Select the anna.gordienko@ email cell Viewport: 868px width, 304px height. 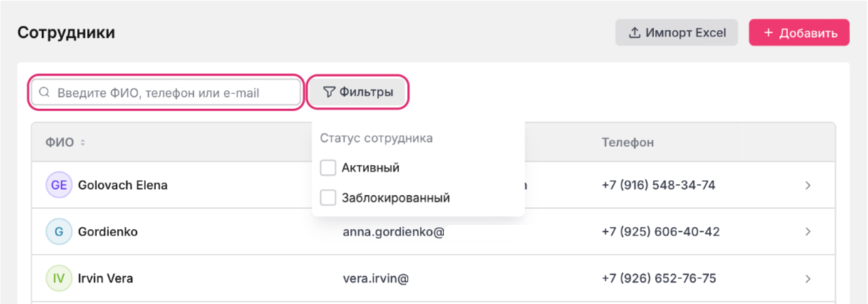[x=393, y=232]
